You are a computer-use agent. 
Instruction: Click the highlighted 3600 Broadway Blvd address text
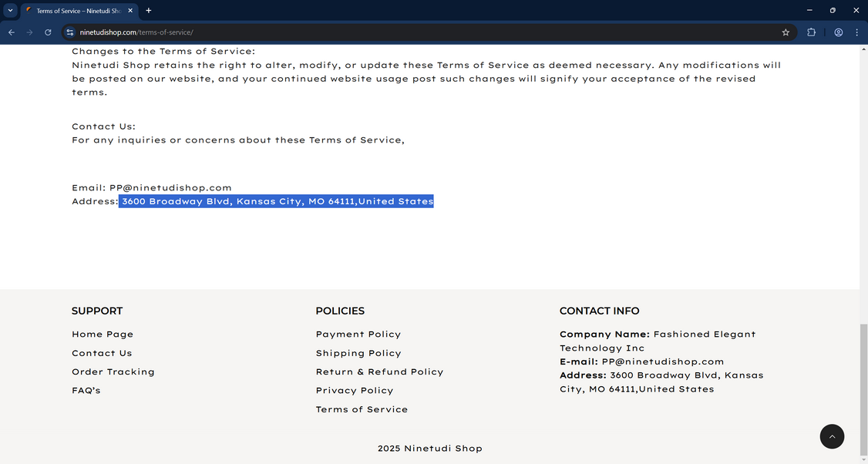click(x=277, y=201)
